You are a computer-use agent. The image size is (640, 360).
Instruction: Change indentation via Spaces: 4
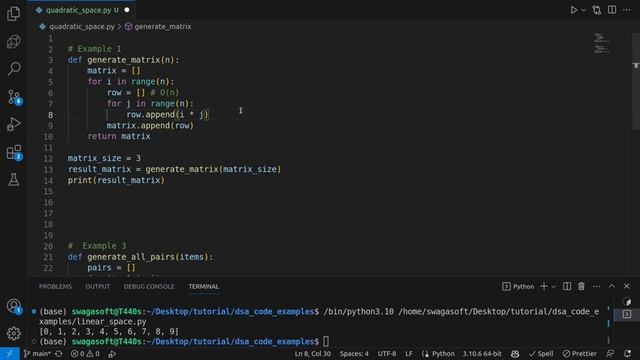(354, 353)
